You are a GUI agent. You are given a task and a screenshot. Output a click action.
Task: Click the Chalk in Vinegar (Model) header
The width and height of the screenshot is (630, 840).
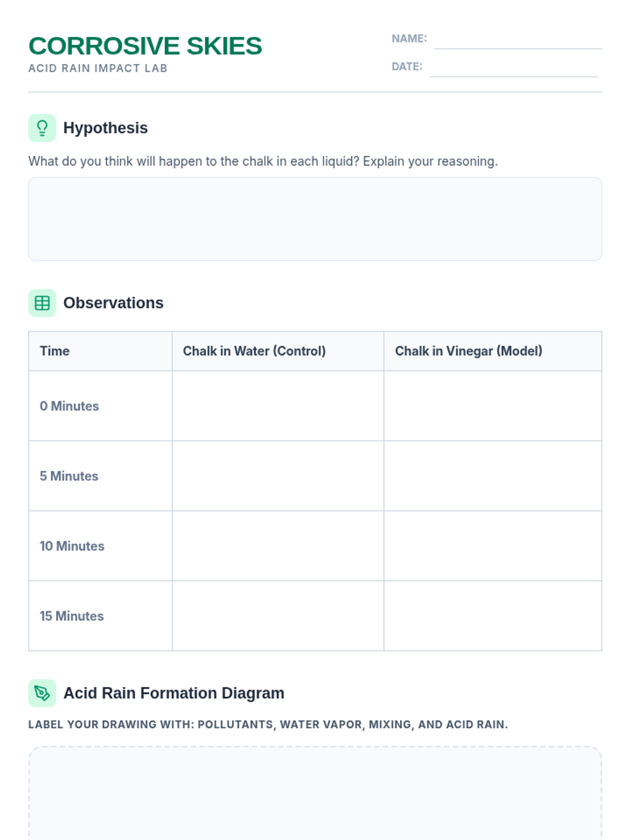pyautogui.click(x=468, y=351)
